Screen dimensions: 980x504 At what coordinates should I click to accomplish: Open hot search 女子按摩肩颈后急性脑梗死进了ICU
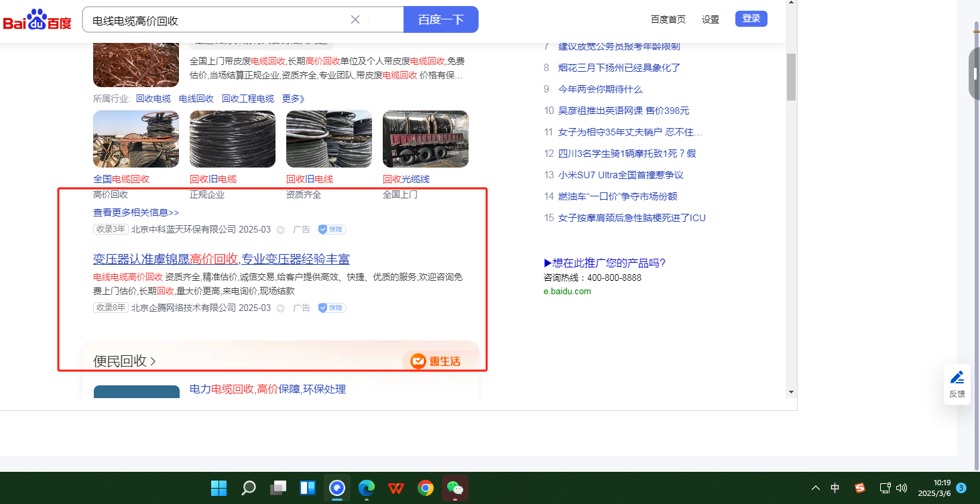[x=632, y=218]
